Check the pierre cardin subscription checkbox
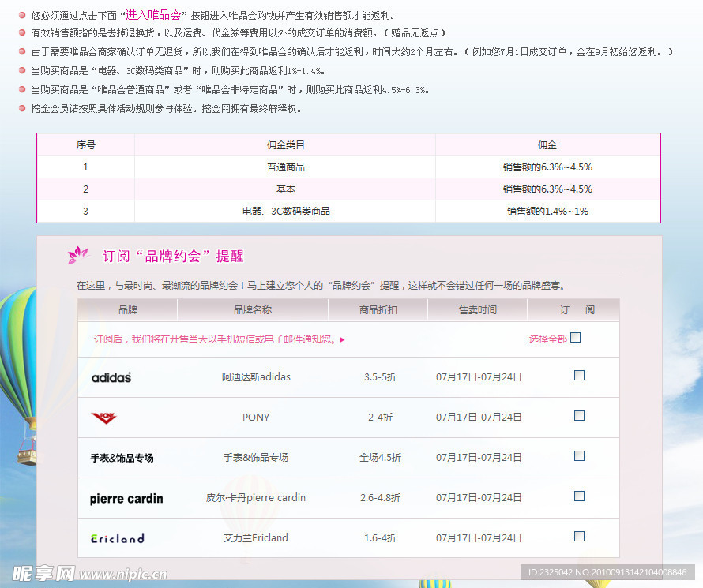 (x=579, y=496)
